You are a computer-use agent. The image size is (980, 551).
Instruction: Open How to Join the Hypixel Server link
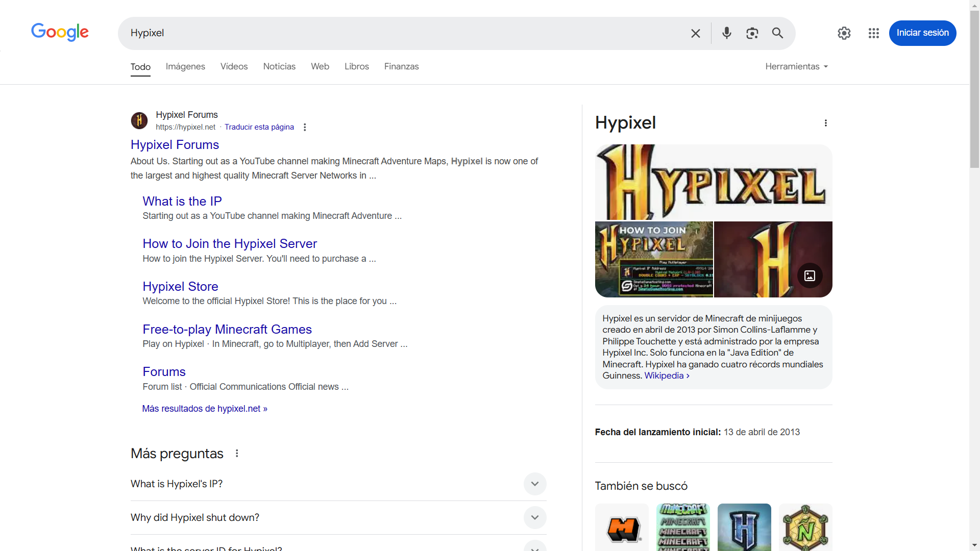pos(230,243)
